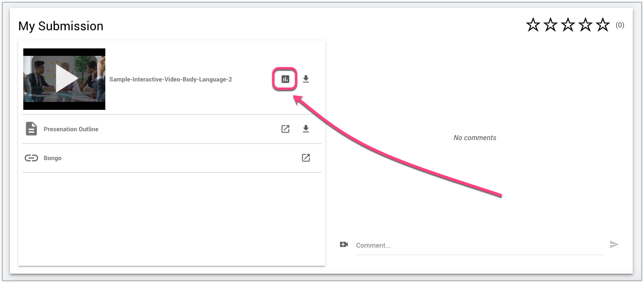The image size is (644, 283).
Task: Focus the Comment text field
Action: 479,245
